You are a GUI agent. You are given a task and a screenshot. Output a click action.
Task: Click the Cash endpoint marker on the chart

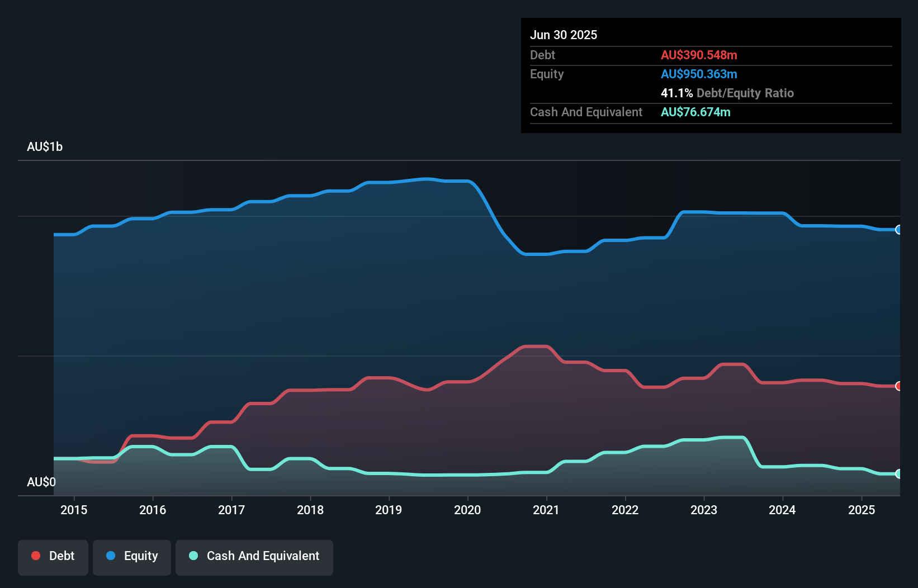898,473
